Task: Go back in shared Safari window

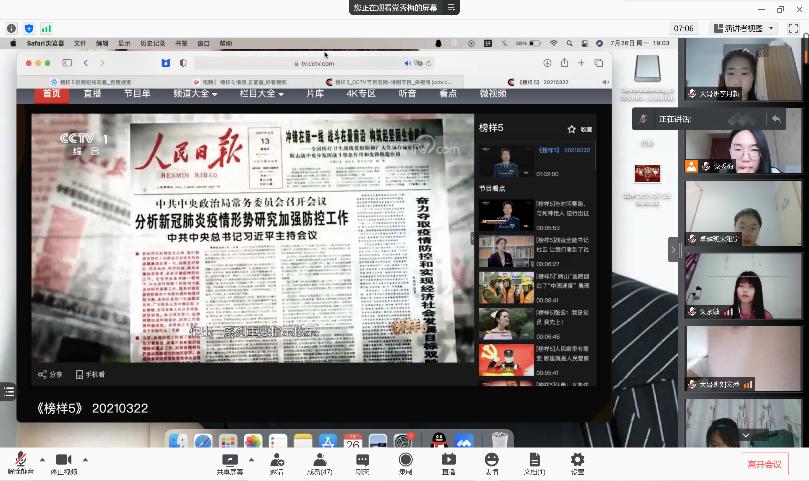Action: (86, 63)
